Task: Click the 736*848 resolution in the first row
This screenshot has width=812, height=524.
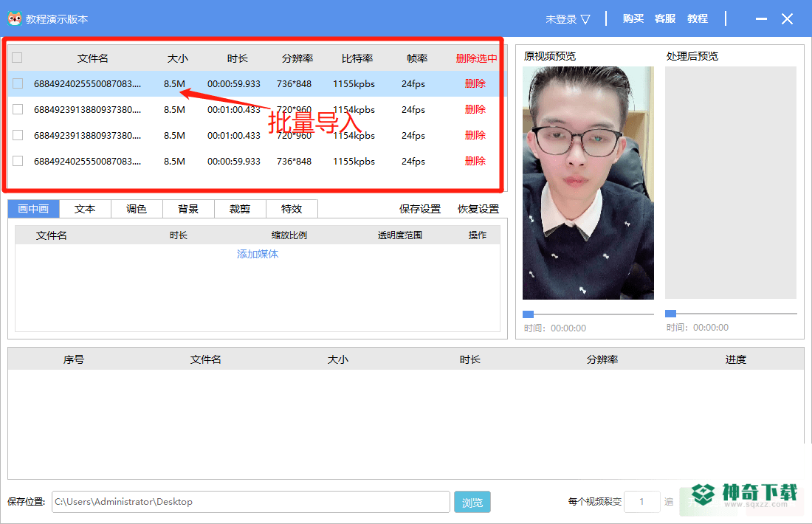Action: [294, 83]
